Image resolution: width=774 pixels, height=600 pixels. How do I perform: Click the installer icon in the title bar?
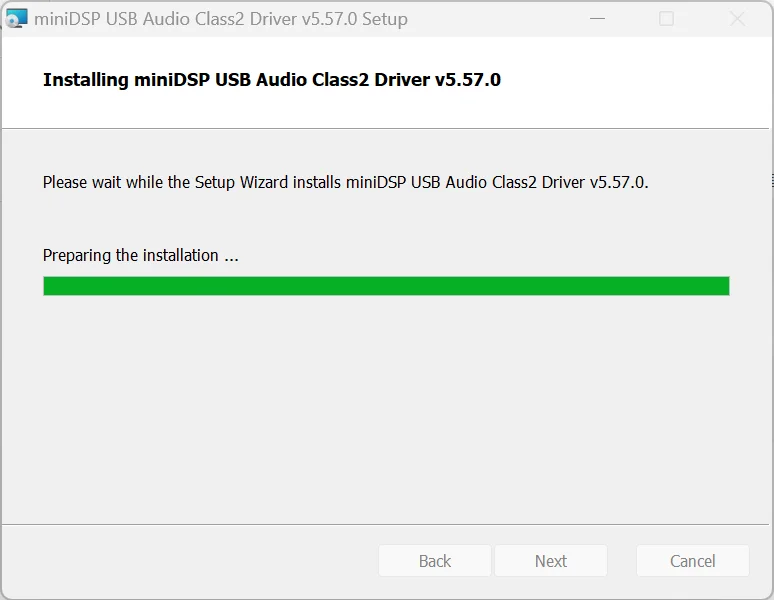click(x=16, y=19)
